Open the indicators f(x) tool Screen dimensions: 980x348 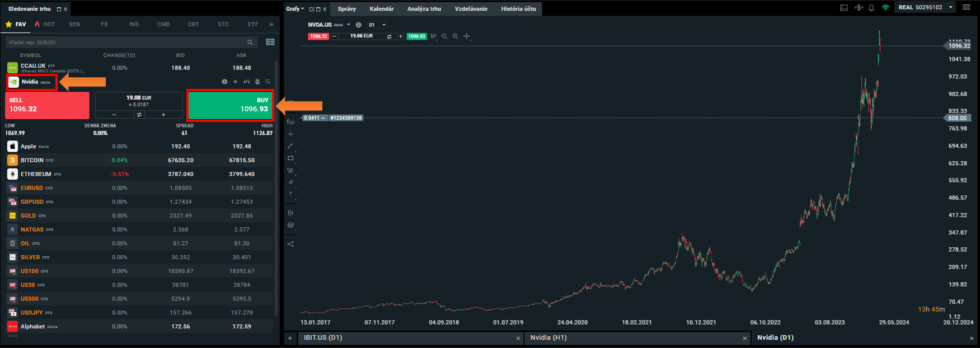coord(290,121)
